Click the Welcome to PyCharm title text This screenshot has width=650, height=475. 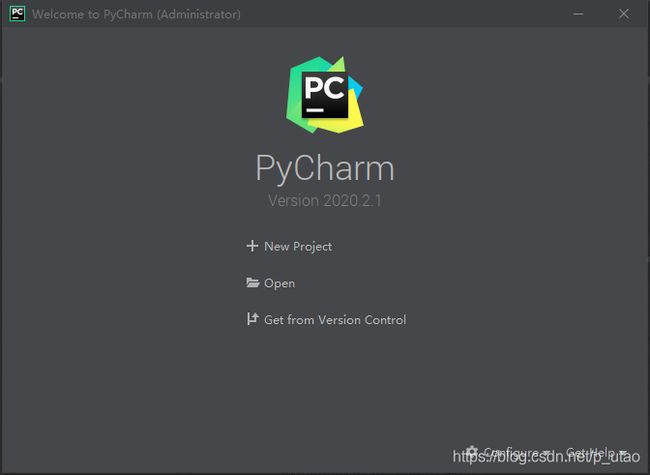tap(136, 14)
